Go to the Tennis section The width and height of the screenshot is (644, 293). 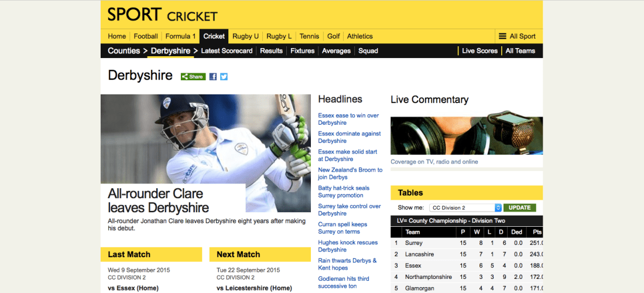pyautogui.click(x=309, y=36)
